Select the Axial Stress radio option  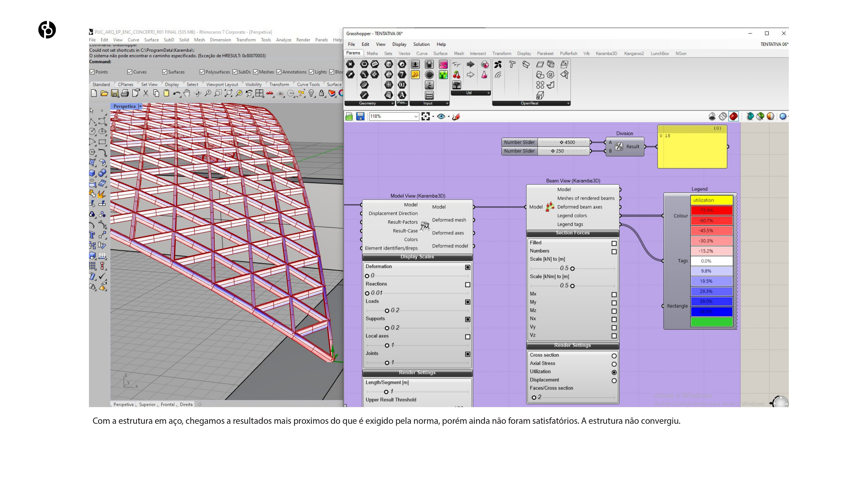(614, 364)
